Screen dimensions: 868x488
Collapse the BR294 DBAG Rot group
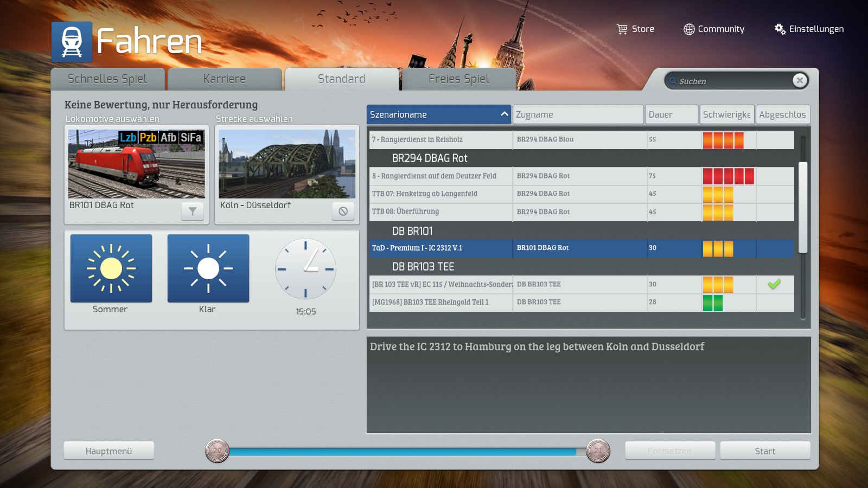coord(430,158)
